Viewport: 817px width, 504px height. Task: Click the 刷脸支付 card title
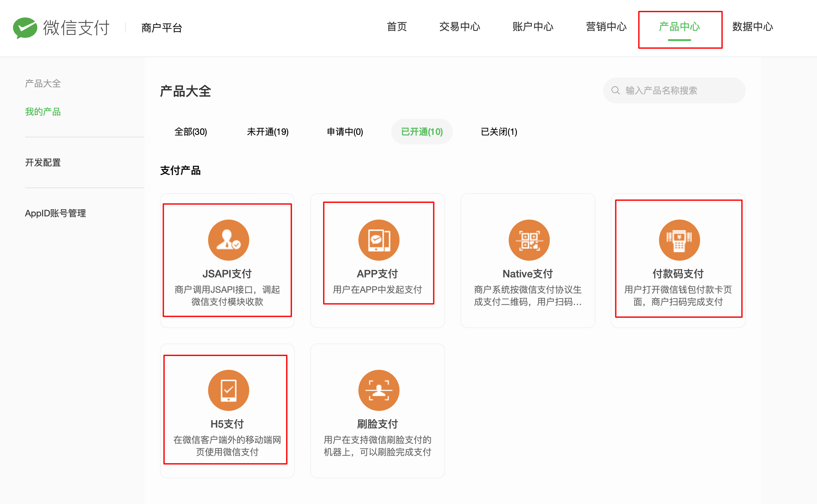click(x=377, y=424)
